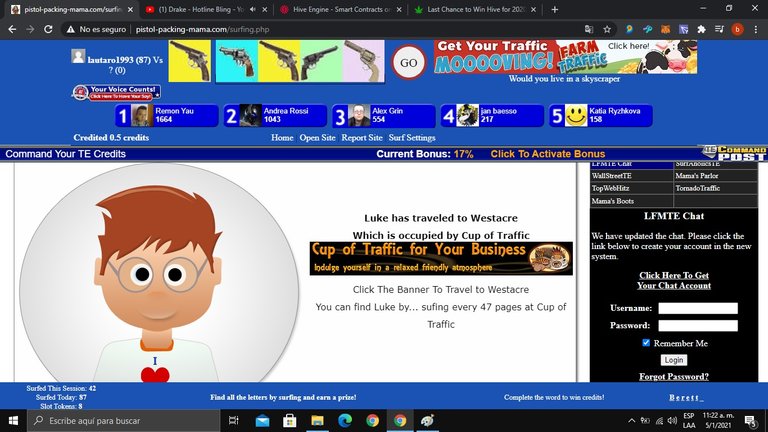Screen dimensions: 768x432
Task: Click the browser forward arrow
Action: pyautogui.click(x=30, y=29)
